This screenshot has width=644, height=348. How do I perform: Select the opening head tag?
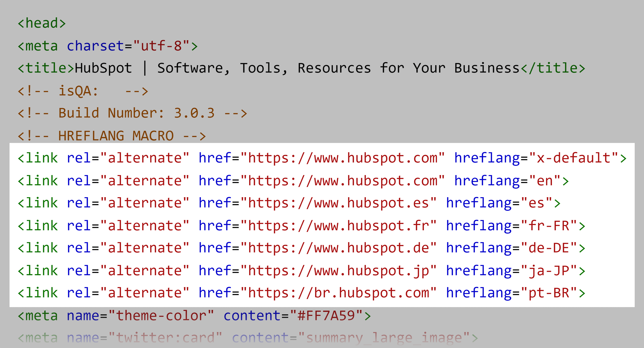[41, 23]
